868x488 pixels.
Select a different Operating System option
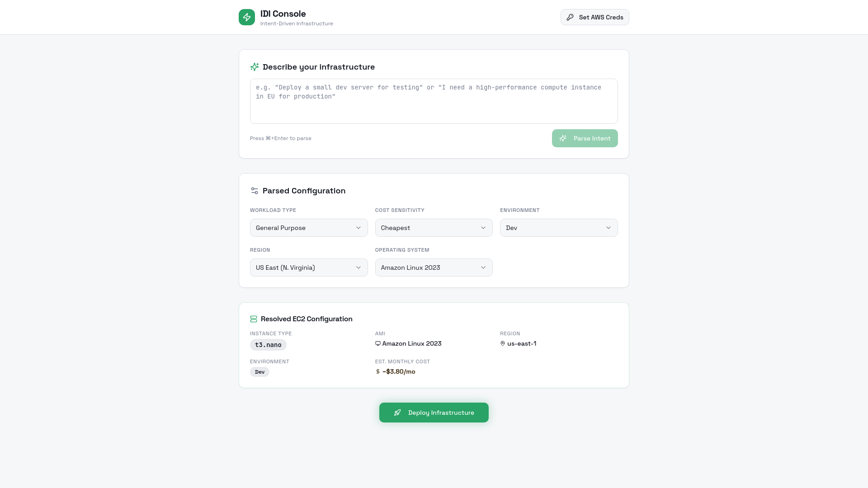434,267
